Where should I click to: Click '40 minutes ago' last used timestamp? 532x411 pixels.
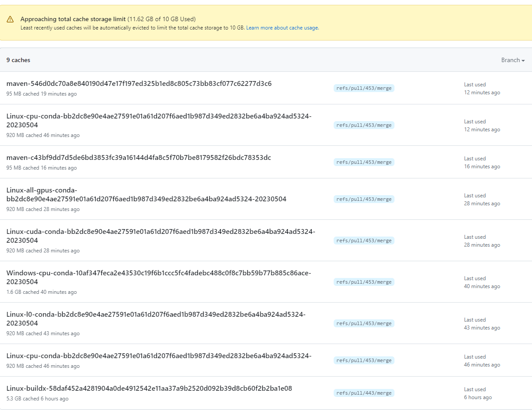482,286
